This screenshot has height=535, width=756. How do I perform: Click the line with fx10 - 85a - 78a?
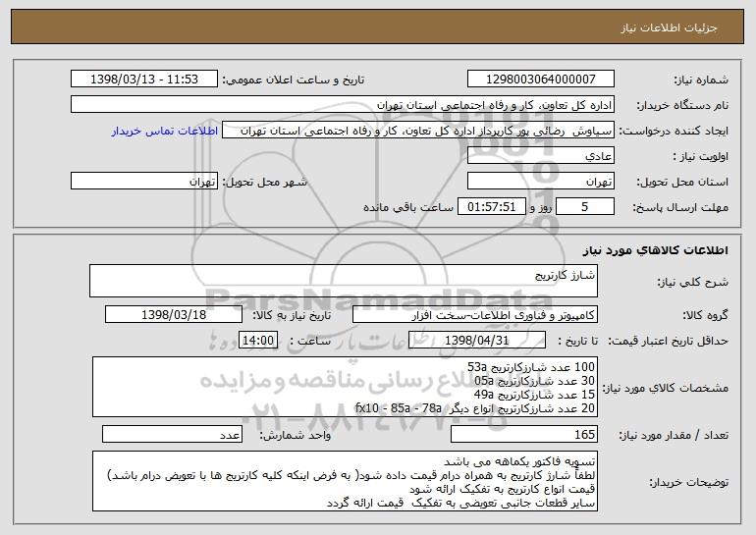475,408
